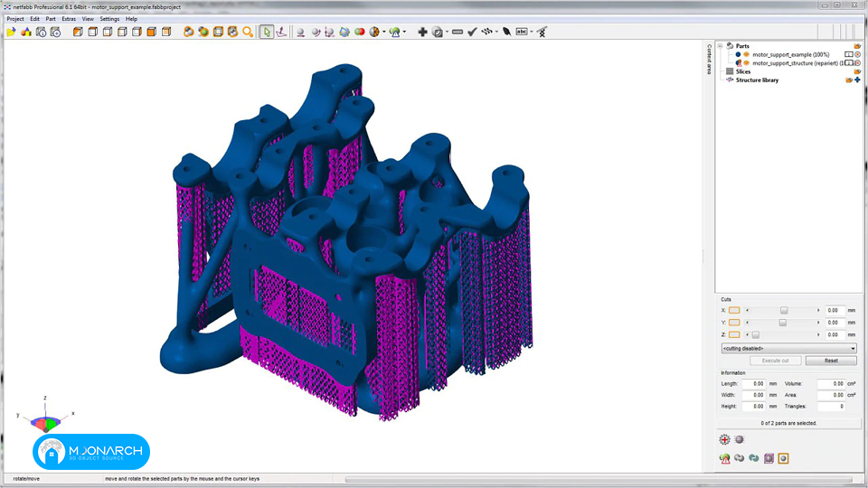The height and width of the screenshot is (488, 868).
Task: Click the gray chain link icon
Action: 739,458
